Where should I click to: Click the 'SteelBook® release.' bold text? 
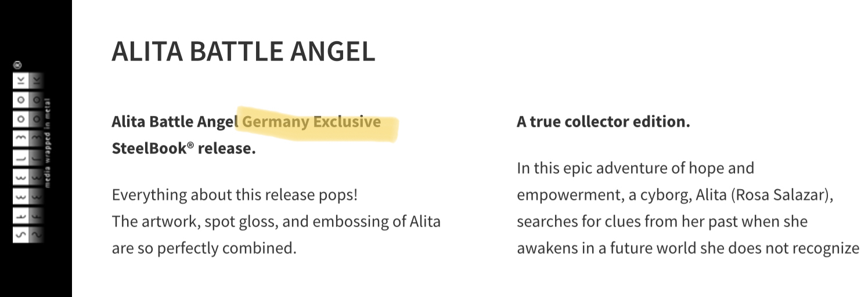pos(183,148)
